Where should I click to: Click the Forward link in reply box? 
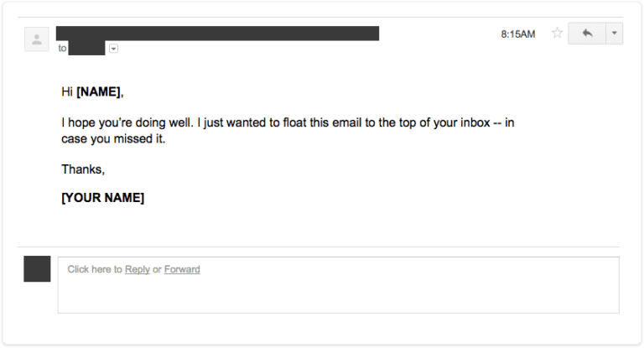[x=182, y=269]
